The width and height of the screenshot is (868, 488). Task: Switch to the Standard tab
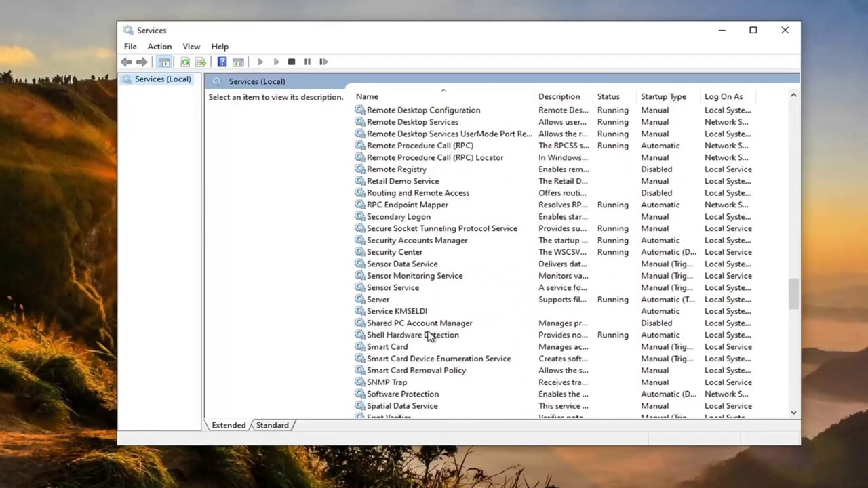tap(272, 425)
